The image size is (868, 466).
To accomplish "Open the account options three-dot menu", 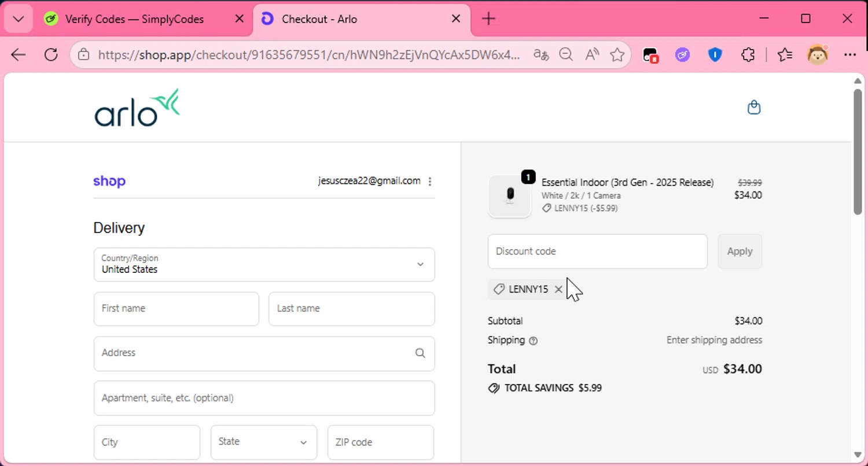I will point(429,182).
